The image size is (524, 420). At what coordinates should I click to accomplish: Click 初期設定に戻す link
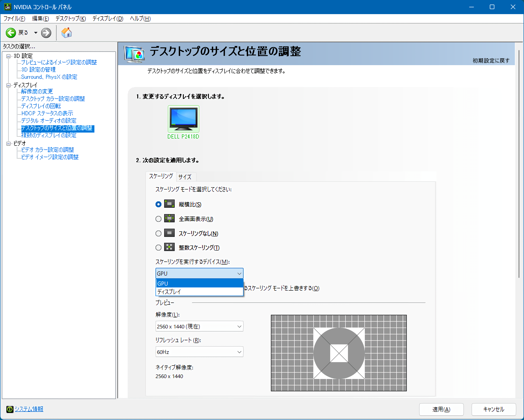point(491,60)
